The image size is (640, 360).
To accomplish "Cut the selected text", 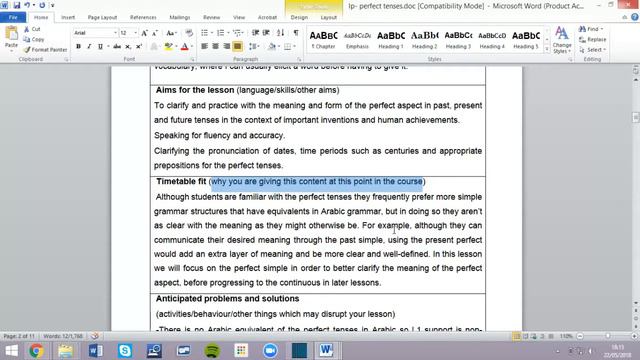I will (x=32, y=29).
